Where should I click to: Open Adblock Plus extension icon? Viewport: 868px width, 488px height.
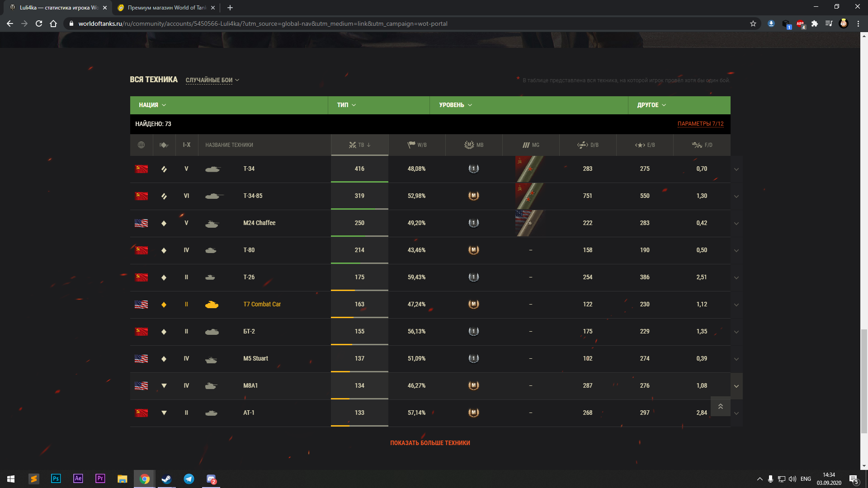coord(800,23)
